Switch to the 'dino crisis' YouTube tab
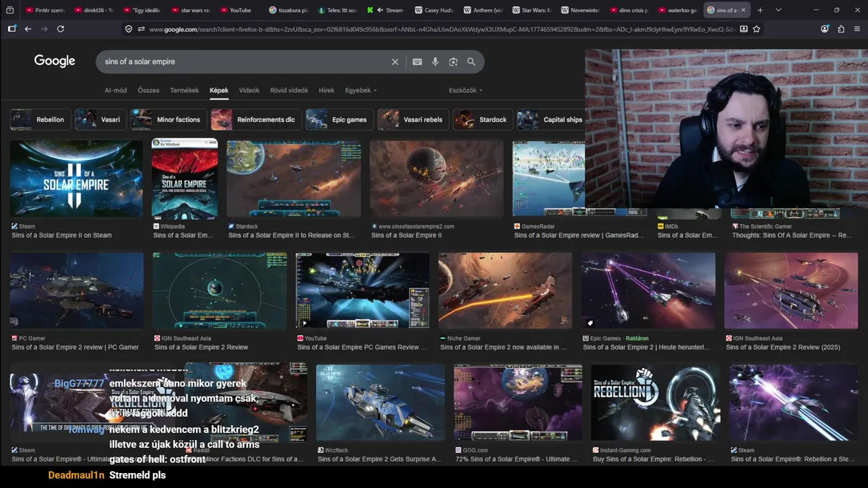Viewport: 868px width, 488px height. (631, 10)
